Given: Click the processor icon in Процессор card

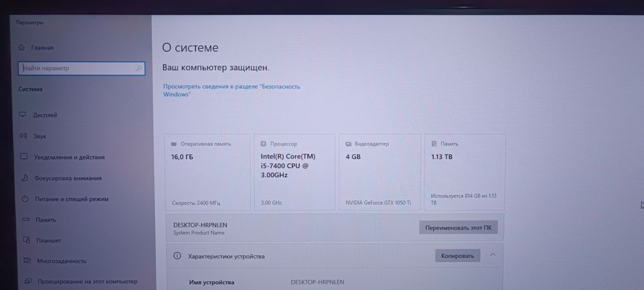Looking at the screenshot, I should (x=263, y=144).
